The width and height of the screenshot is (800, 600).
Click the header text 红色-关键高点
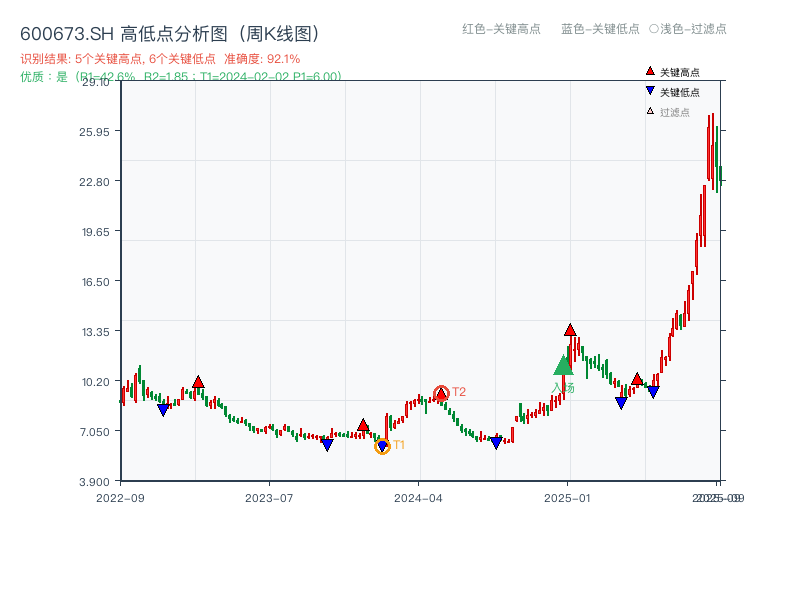coord(502,29)
